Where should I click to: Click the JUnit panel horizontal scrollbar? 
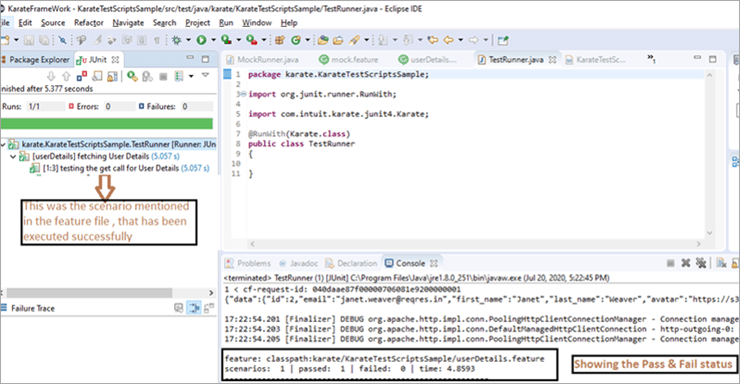click(x=90, y=293)
